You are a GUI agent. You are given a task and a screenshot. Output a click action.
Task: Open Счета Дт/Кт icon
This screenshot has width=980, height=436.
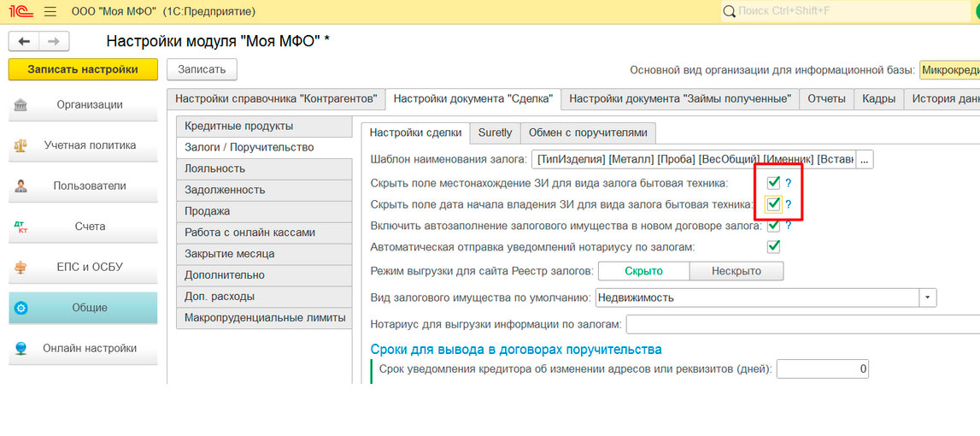click(20, 227)
